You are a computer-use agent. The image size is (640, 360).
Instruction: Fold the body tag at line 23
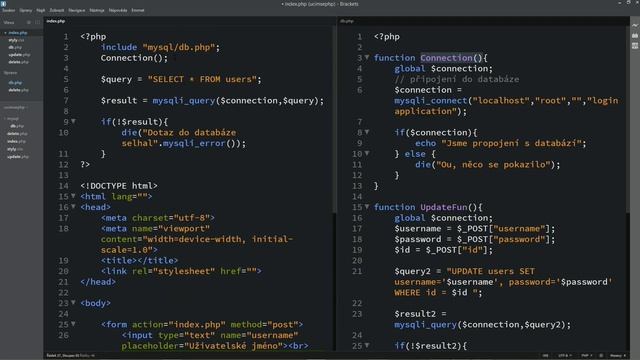[73, 302]
